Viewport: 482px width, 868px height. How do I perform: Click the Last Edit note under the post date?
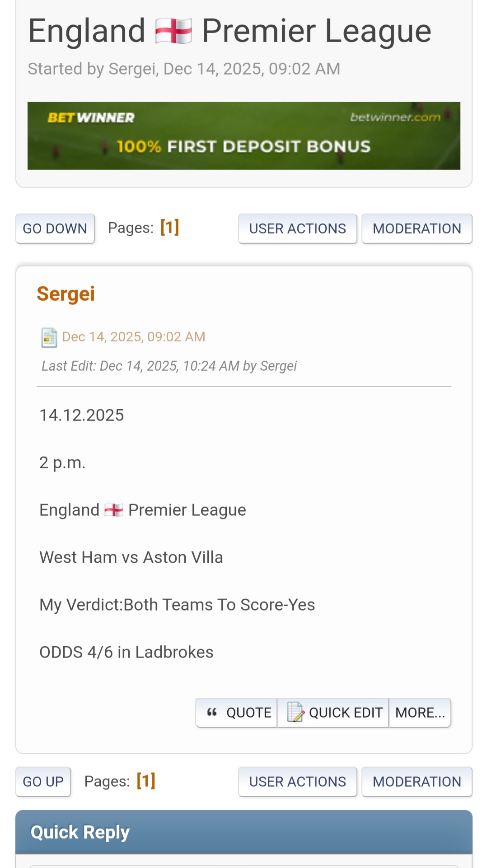point(169,366)
